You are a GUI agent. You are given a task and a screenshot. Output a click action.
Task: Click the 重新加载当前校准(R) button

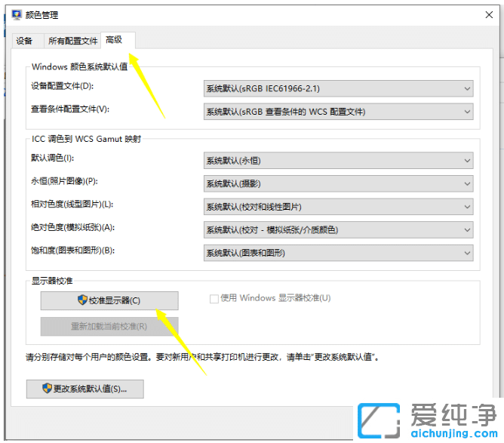109,326
